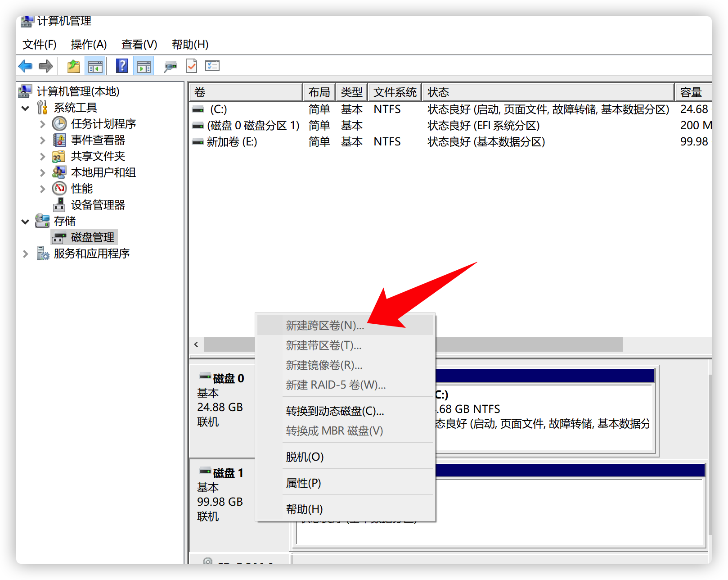Toggle the Show/Hide Console Tree toolbar icon
The height and width of the screenshot is (580, 728).
[95, 66]
